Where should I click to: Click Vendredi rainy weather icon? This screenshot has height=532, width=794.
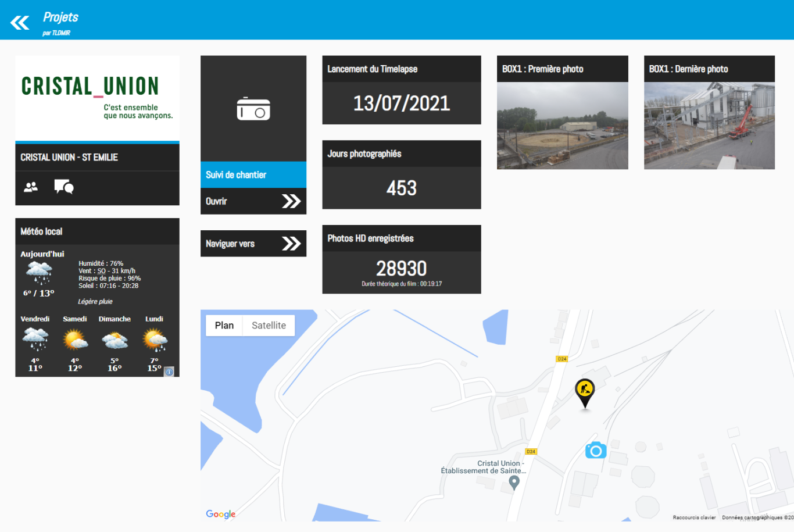point(35,340)
